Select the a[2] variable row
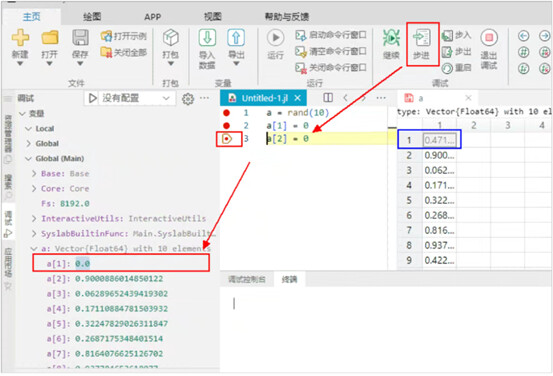The image size is (553, 376). pos(105,279)
